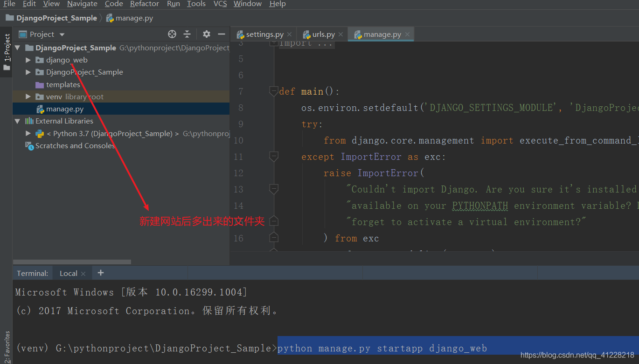This screenshot has width=639, height=364.
Task: Click the terminal command input line
Action: pos(326,348)
